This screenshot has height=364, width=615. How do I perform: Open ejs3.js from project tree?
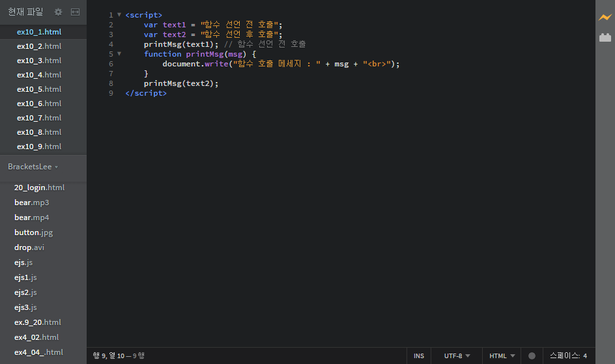pyautogui.click(x=25, y=307)
